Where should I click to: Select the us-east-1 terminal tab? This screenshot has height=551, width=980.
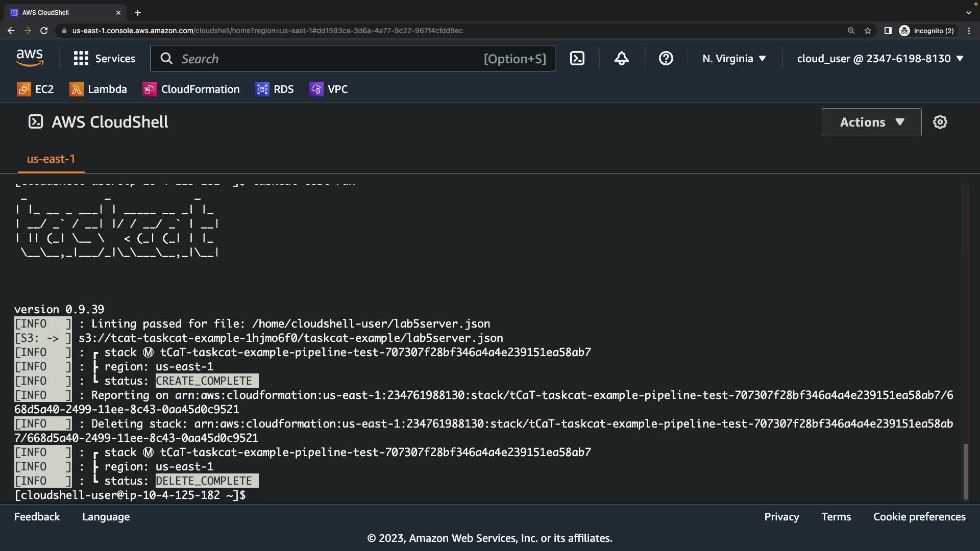(x=51, y=159)
